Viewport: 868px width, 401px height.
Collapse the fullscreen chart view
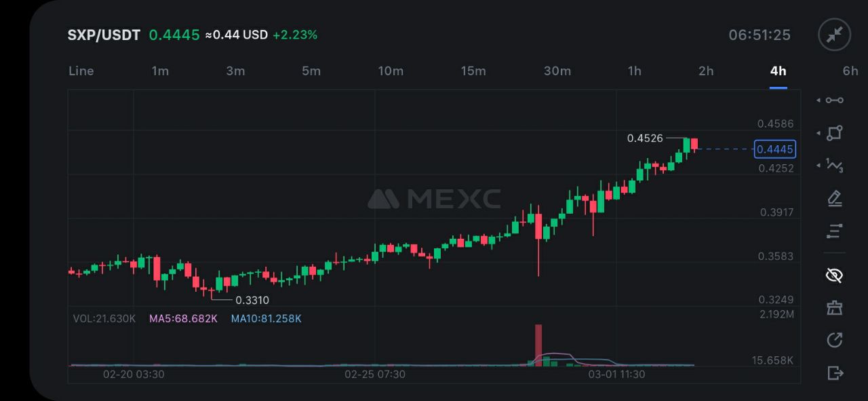click(834, 35)
